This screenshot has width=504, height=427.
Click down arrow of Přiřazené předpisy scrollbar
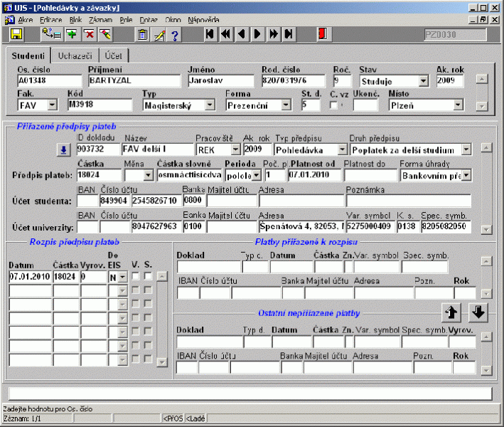click(486, 229)
